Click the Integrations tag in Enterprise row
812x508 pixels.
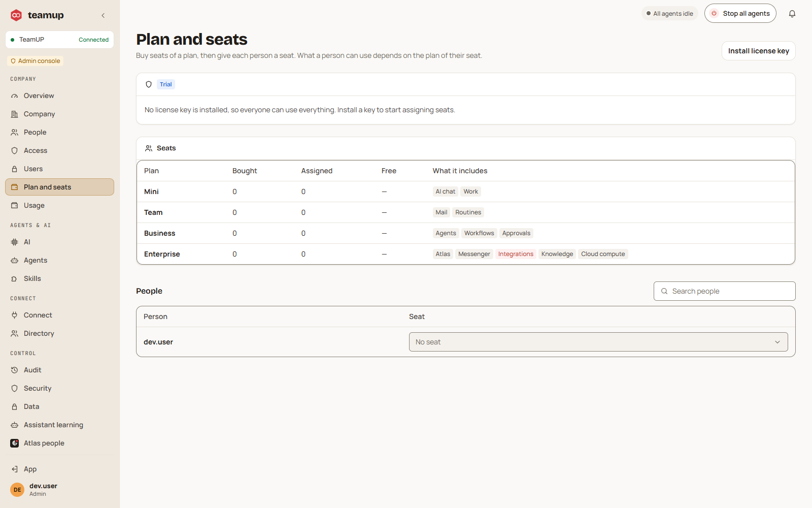click(x=516, y=254)
